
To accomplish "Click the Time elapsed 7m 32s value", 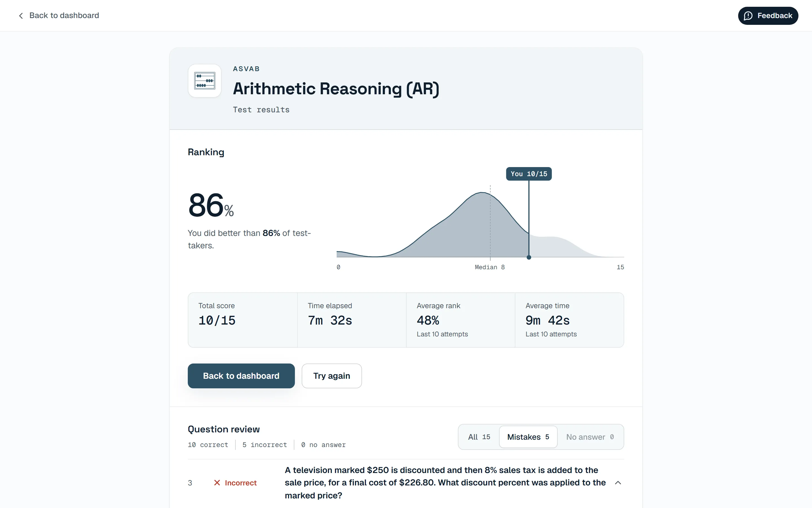I will coord(330,320).
